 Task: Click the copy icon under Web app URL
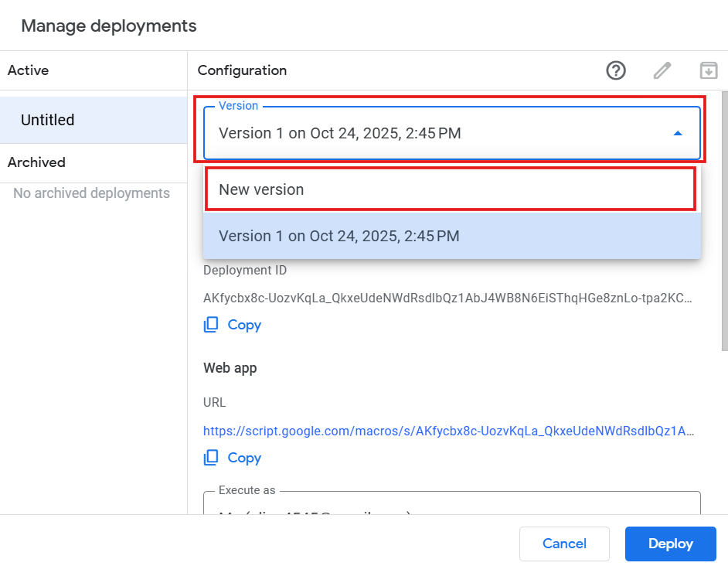[211, 458]
